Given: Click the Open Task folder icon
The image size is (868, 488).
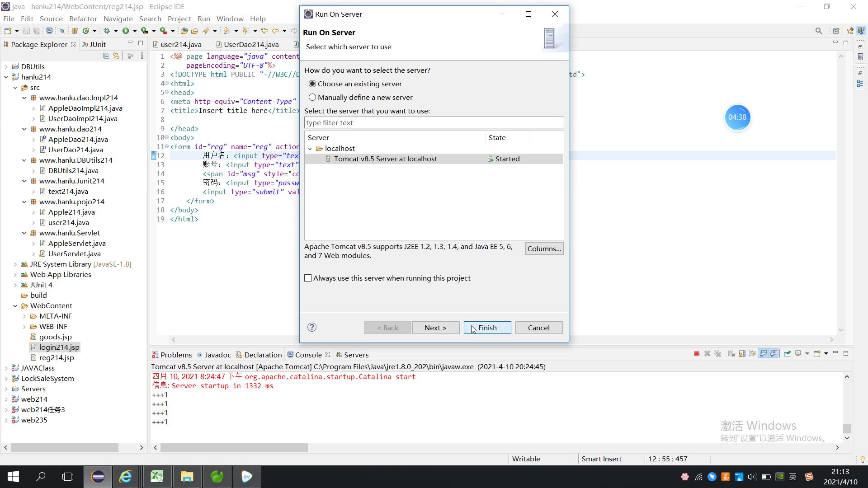Looking at the screenshot, I should 194,31.
